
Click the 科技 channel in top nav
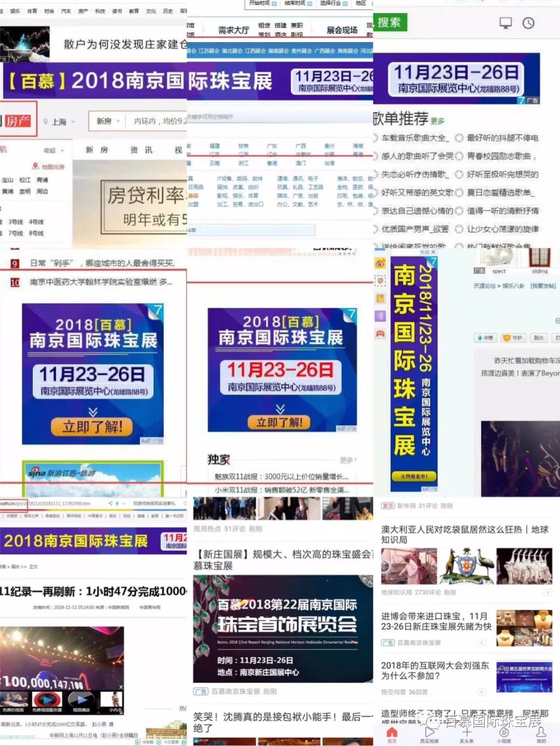click(x=100, y=11)
